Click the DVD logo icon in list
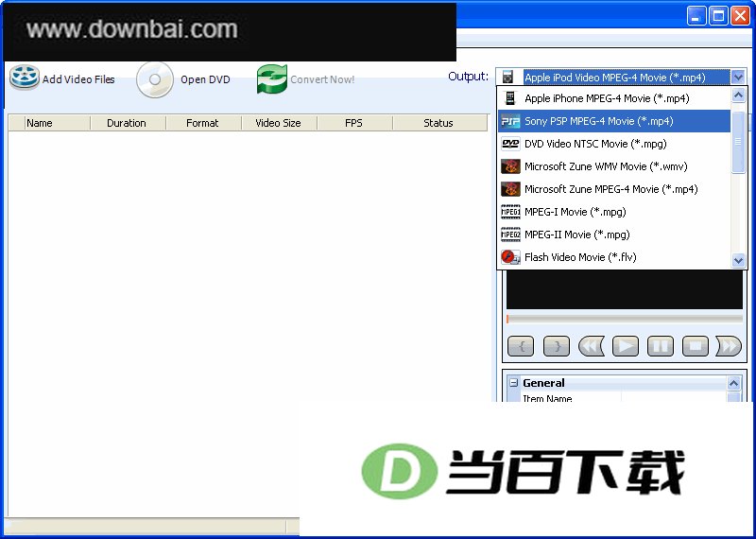756x539 pixels. click(x=510, y=144)
